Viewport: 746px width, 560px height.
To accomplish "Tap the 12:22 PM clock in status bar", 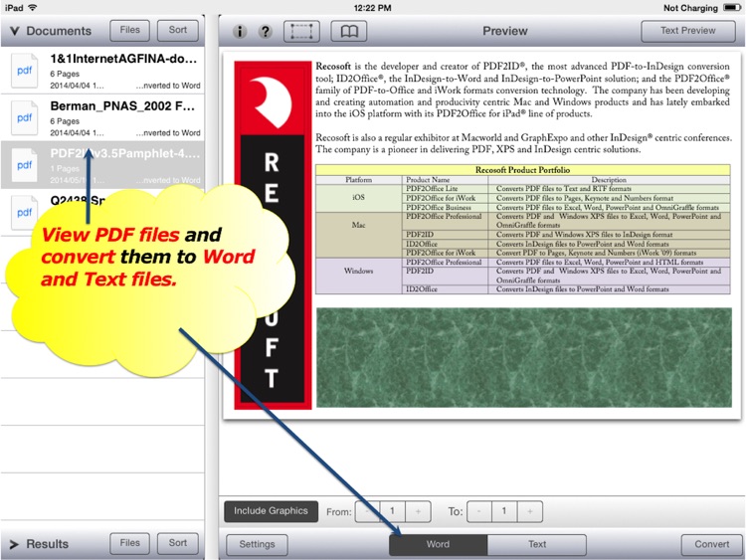I will point(373,8).
